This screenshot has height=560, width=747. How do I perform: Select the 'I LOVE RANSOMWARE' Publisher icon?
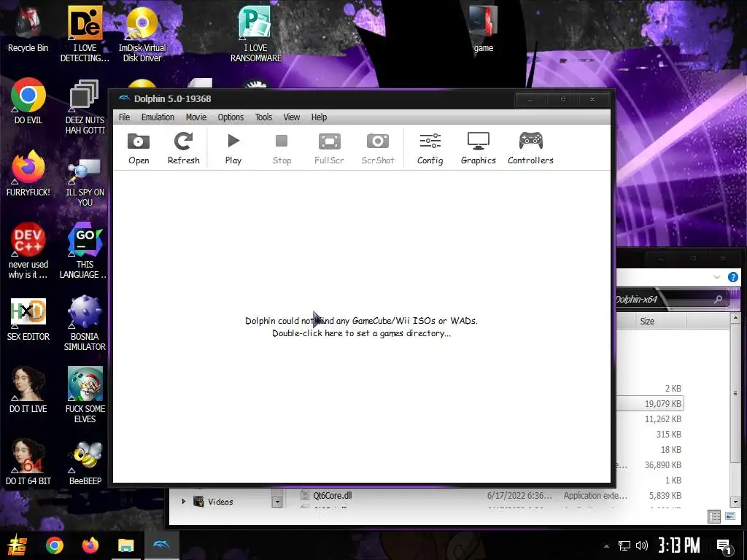pyautogui.click(x=256, y=34)
